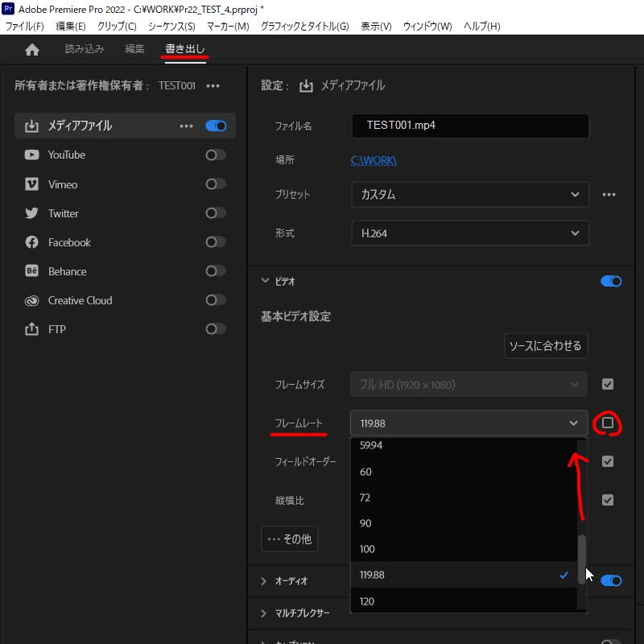Click the Facebook icon
Viewport: 644px width, 644px height.
point(31,242)
